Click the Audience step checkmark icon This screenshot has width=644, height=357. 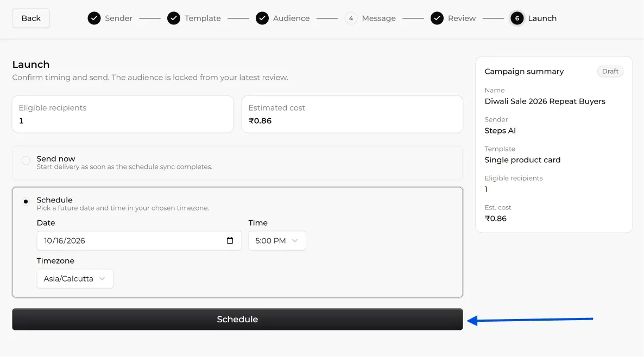tap(262, 18)
